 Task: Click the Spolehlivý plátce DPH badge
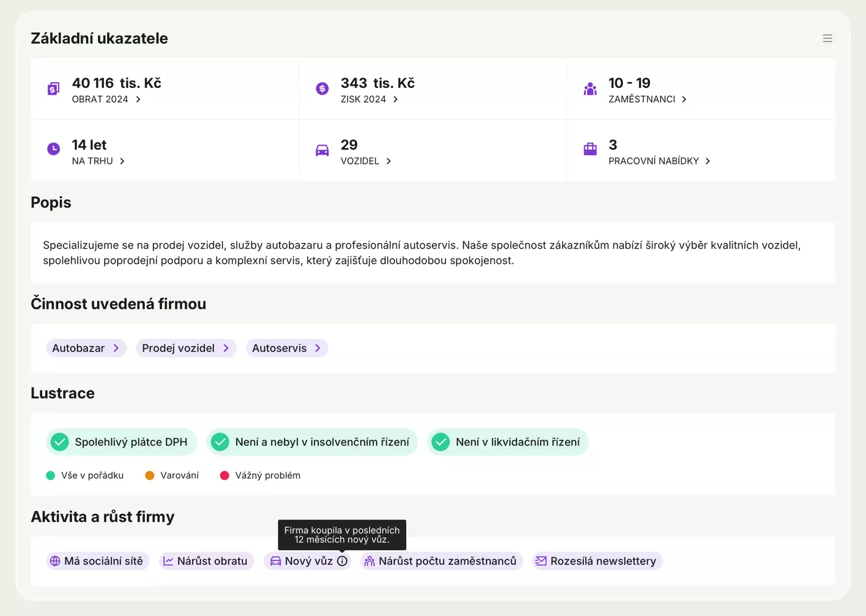[122, 442]
